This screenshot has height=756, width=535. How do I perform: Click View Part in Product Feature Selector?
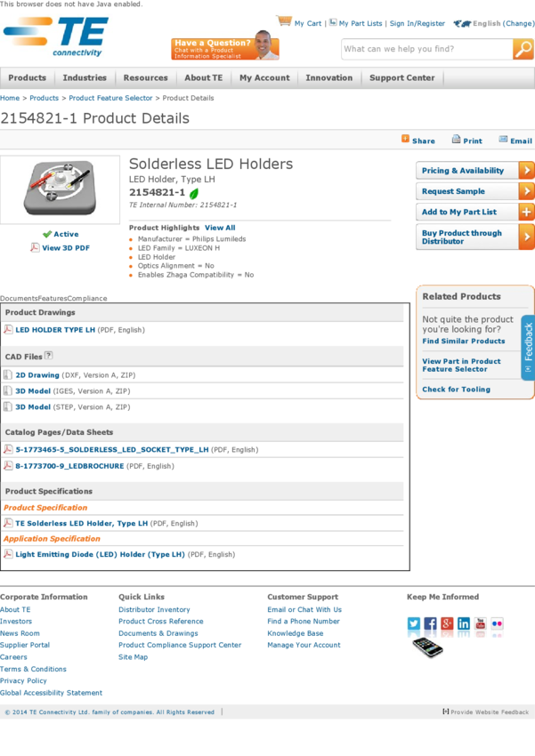[461, 365]
